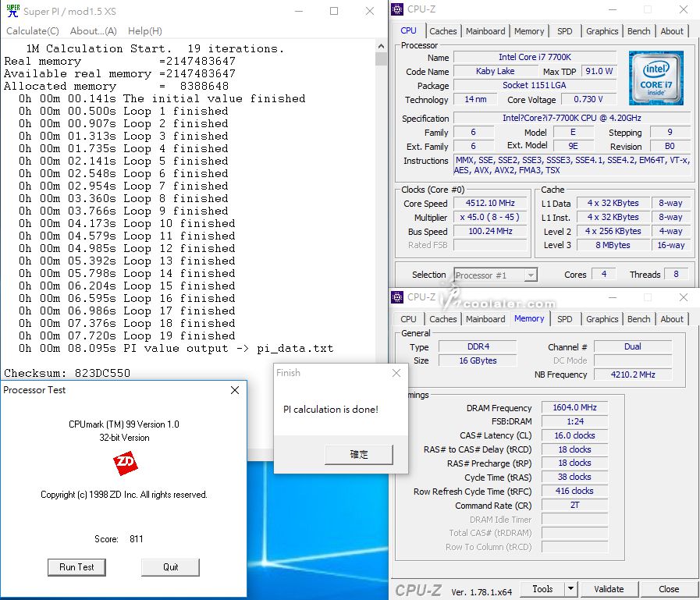Viewport: 700px width, 600px height.
Task: Open Graphics tab in upper CPU-Z window
Action: click(x=602, y=31)
